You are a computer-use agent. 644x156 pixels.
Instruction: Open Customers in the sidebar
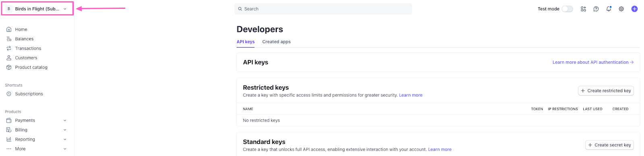(26, 58)
